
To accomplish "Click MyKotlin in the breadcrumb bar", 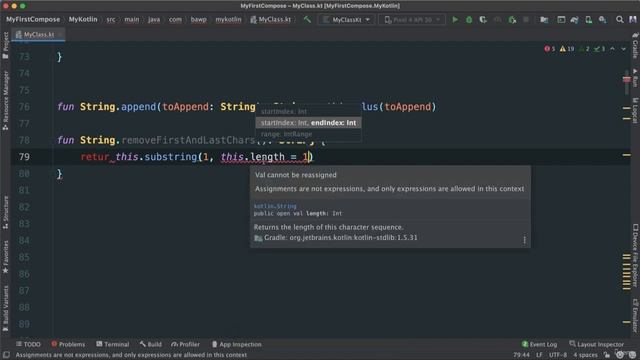I will coord(83,19).
